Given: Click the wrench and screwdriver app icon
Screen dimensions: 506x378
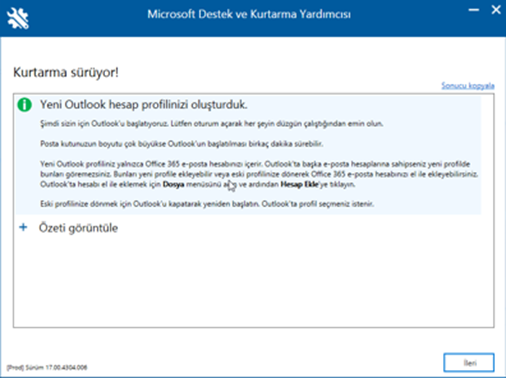Looking at the screenshot, I should 18,18.
